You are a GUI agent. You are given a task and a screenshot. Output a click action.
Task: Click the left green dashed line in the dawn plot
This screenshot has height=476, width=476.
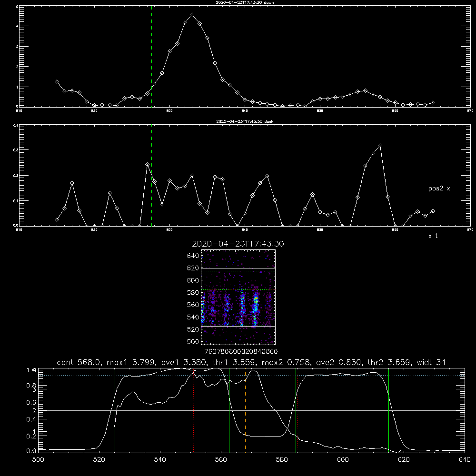[151, 56]
